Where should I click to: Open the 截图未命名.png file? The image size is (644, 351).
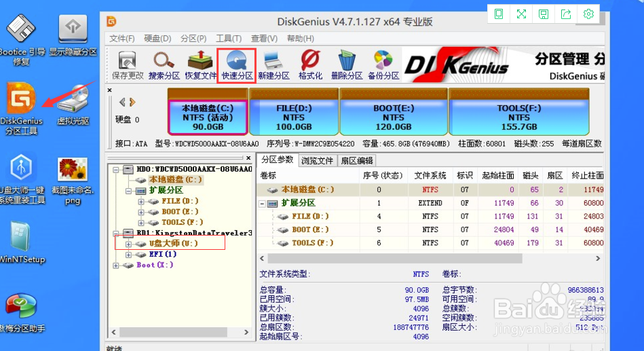point(73,181)
